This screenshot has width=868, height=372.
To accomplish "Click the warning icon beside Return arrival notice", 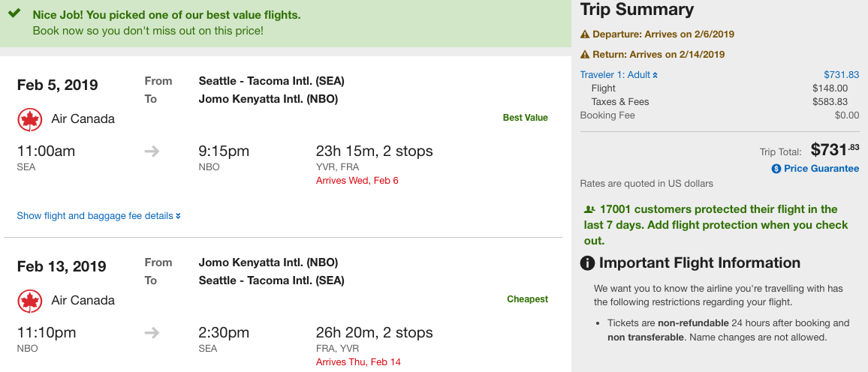I will pyautogui.click(x=585, y=55).
